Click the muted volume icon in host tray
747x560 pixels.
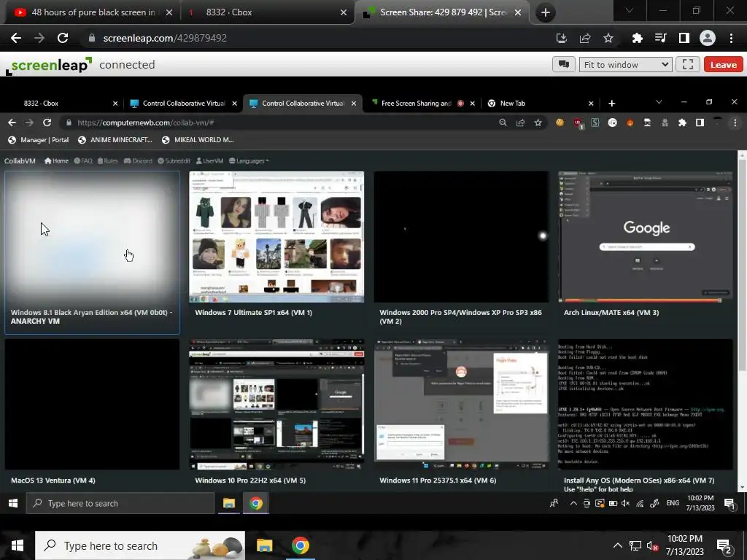(x=652, y=545)
